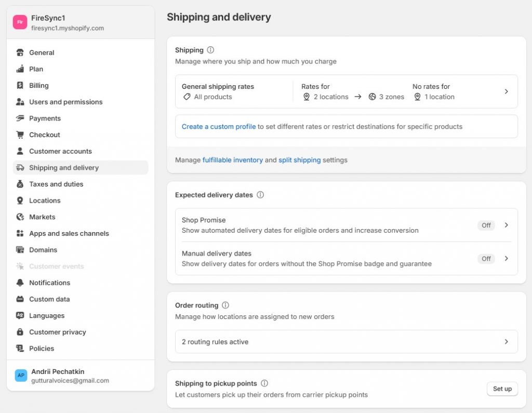
Task: Click the Off badge for Manual delivery dates
Action: [x=486, y=259]
